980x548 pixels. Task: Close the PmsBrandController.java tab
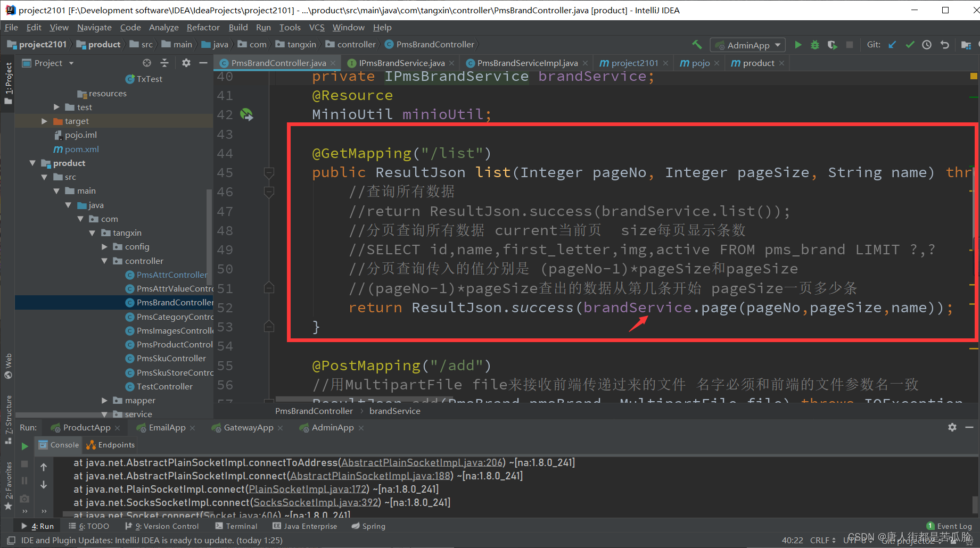click(x=333, y=63)
